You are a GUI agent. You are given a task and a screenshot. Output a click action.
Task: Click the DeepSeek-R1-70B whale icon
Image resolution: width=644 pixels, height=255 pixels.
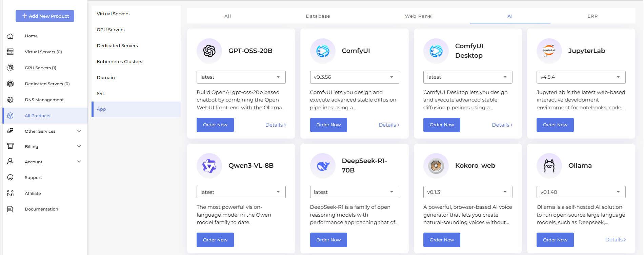point(323,166)
